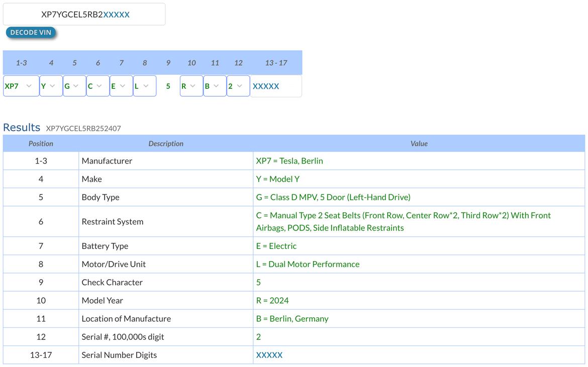This screenshot has height=367, width=588.
Task: Click Location of Manufacture description cell
Action: point(166,319)
